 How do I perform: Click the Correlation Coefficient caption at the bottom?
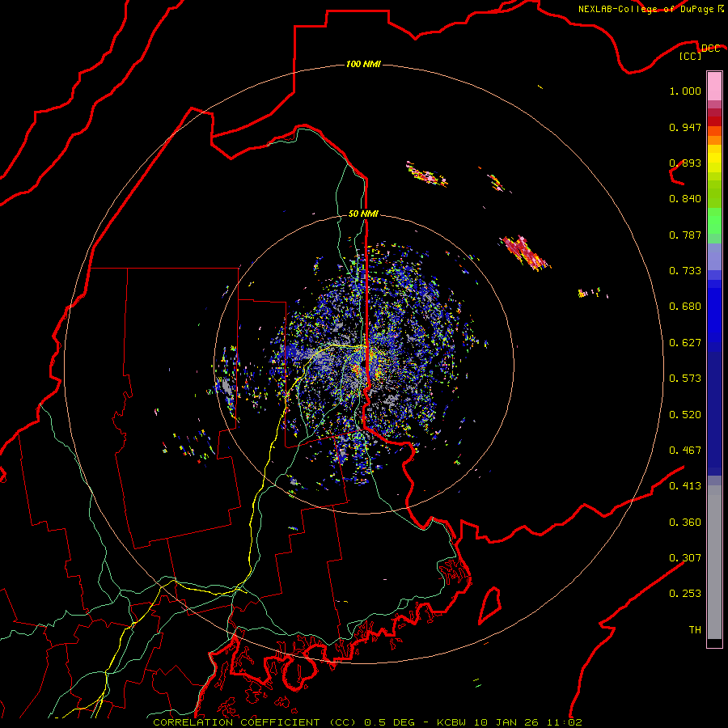coord(367,722)
